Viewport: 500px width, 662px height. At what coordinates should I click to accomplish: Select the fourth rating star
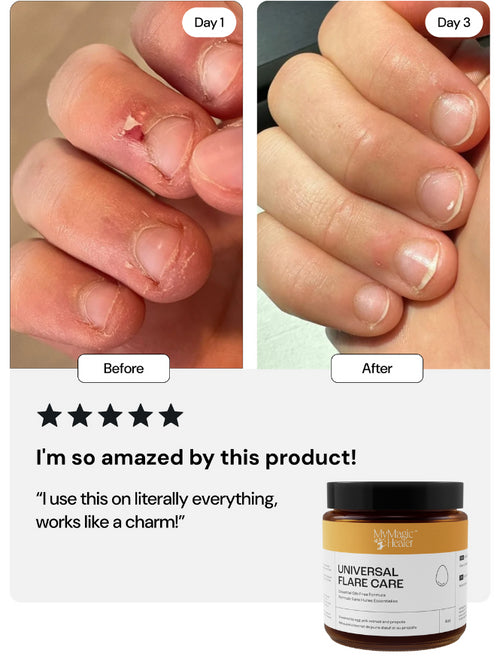[x=141, y=415]
